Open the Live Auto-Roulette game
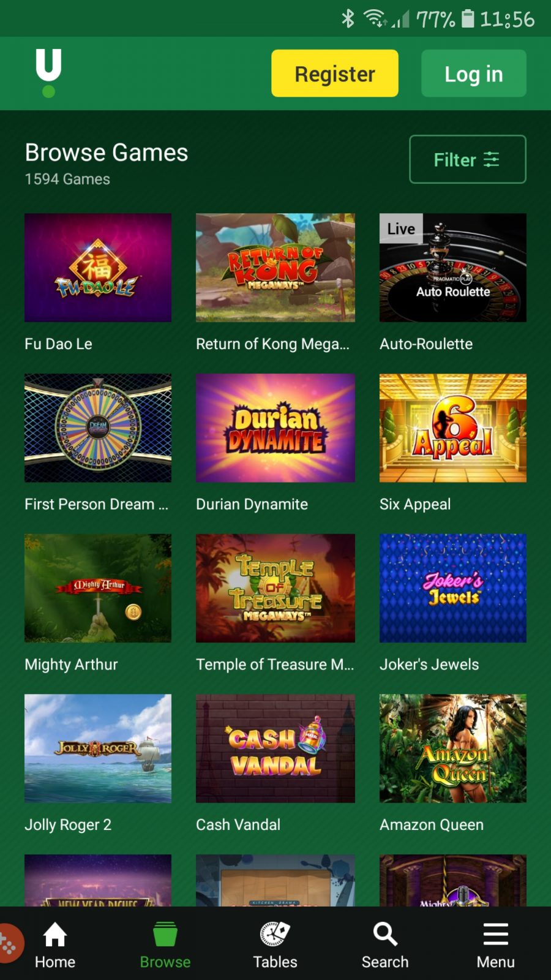The height and width of the screenshot is (980, 551). (x=453, y=268)
